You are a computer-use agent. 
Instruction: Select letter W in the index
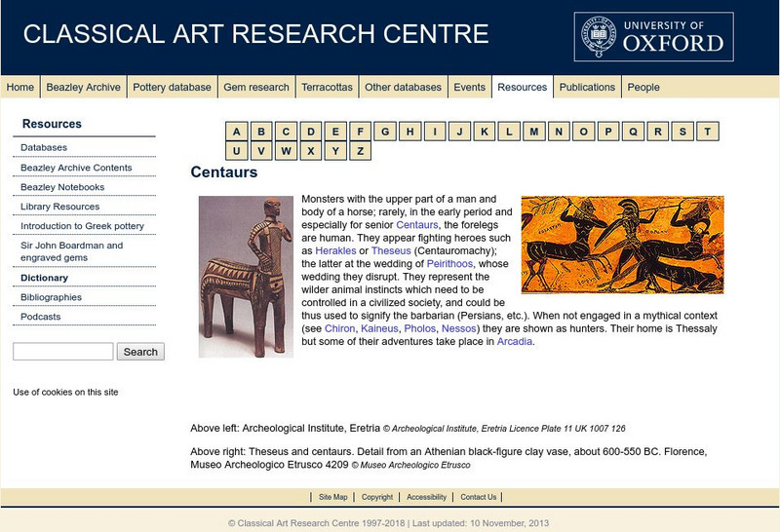tap(286, 151)
